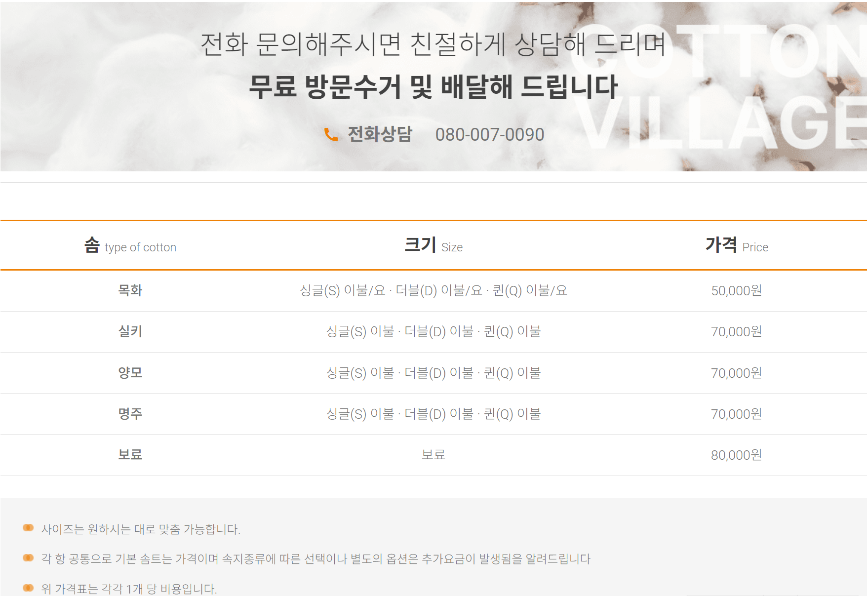868x596 pixels.
Task: Click the bold headline 무료 방문수거 및 배달해 드립니다
Action: point(434,86)
